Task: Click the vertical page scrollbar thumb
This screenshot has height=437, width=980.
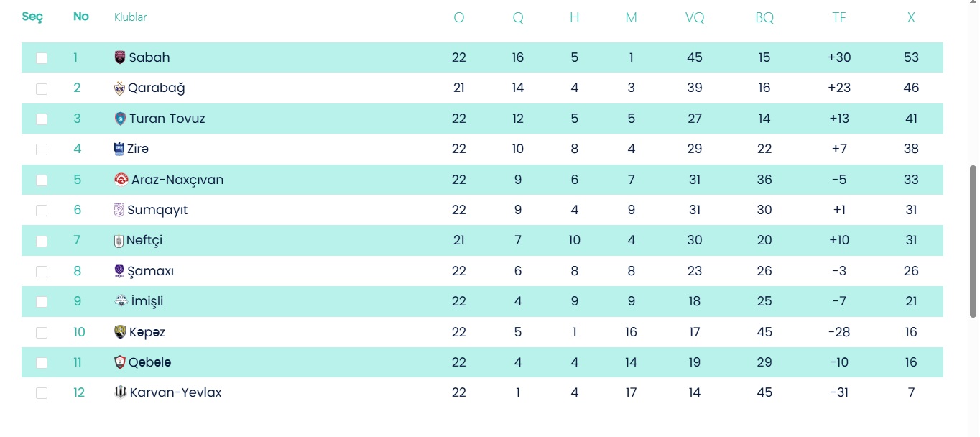Action: coord(974,241)
